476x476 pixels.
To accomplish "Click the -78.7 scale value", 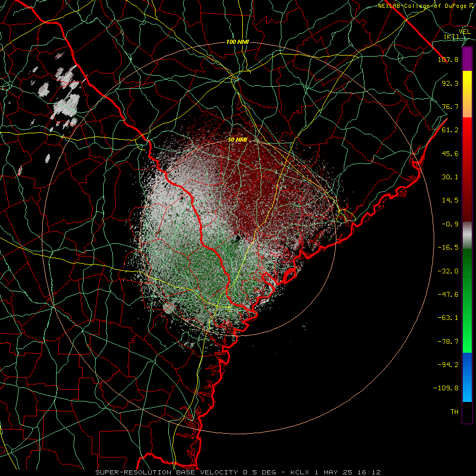I will (448, 342).
